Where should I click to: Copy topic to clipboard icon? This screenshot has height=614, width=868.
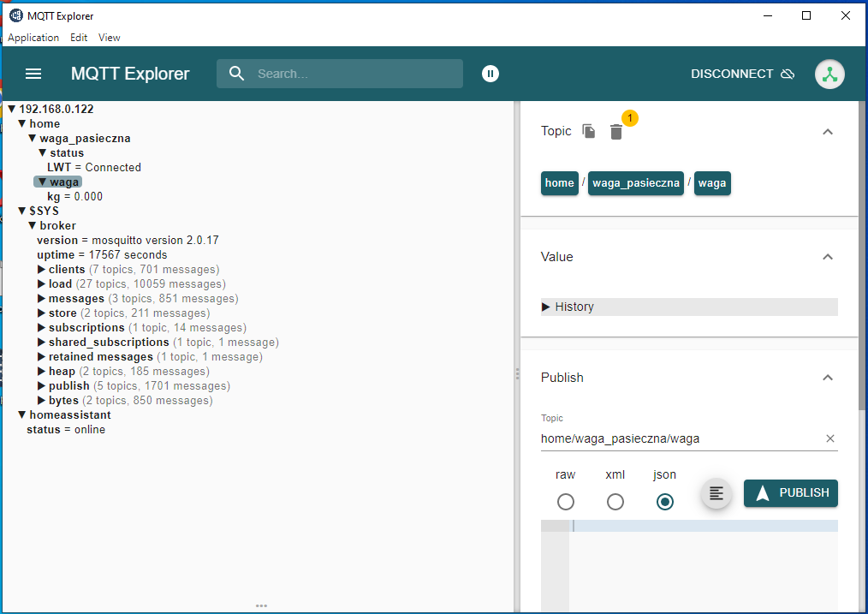pyautogui.click(x=588, y=131)
